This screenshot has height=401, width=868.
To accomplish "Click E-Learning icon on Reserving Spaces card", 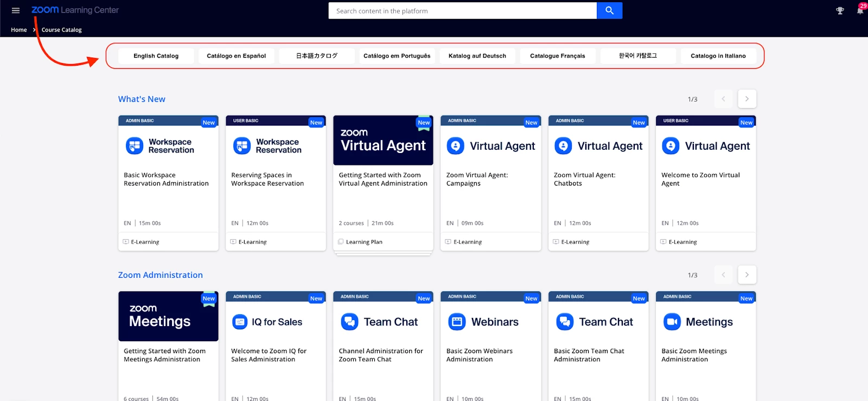I will (233, 242).
